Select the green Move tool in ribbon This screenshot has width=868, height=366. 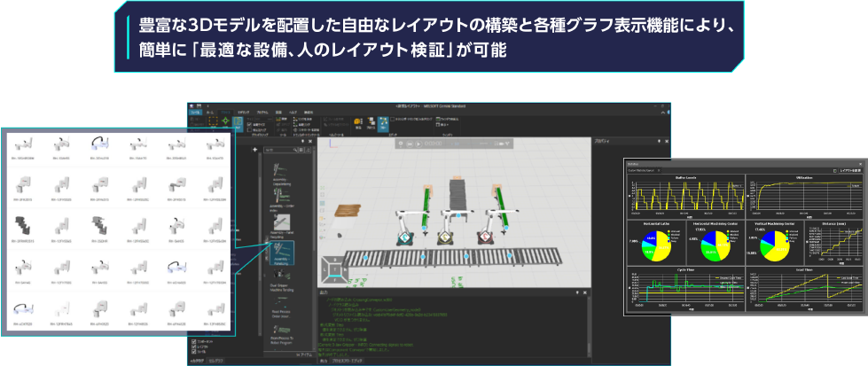223,121
